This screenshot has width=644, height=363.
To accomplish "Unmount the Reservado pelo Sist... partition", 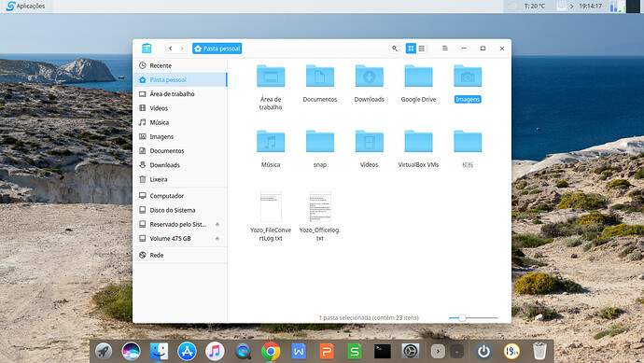I will pyautogui.click(x=217, y=224).
